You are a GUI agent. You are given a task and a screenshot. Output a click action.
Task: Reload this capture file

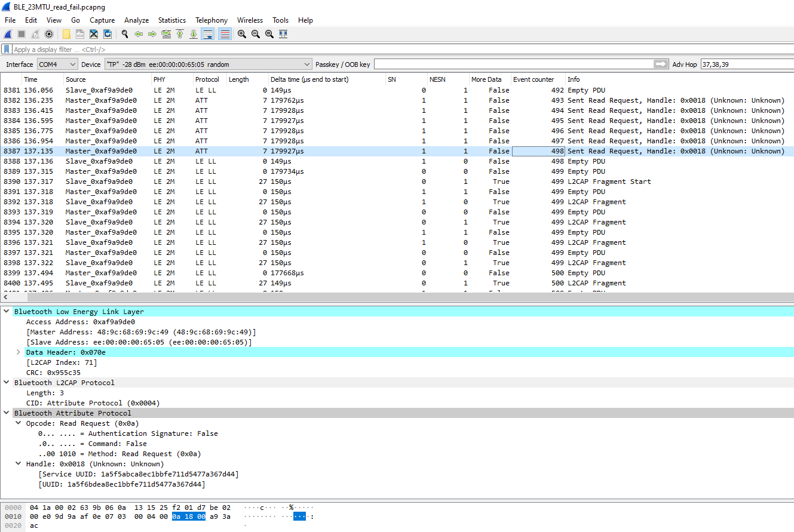click(x=108, y=34)
